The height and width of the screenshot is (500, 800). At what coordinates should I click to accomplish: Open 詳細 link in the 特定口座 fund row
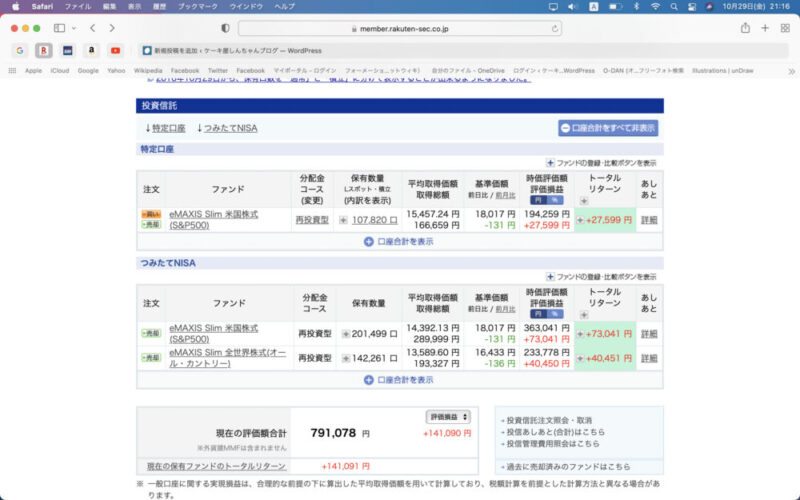click(x=649, y=220)
